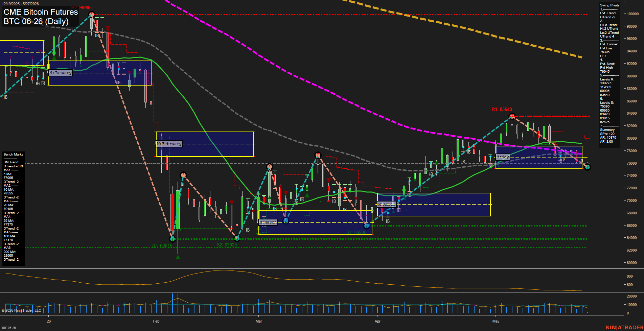Click the '92965' 200 MA value
The width and height of the screenshot is (644, 331).
(x=8, y=256)
